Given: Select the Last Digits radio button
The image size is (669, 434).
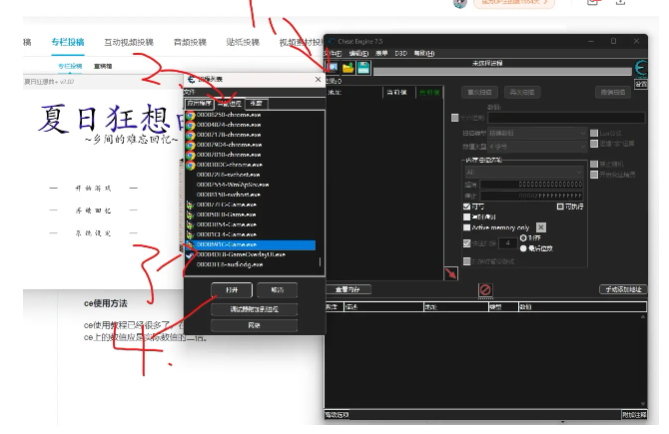Looking at the screenshot, I should click(x=523, y=248).
